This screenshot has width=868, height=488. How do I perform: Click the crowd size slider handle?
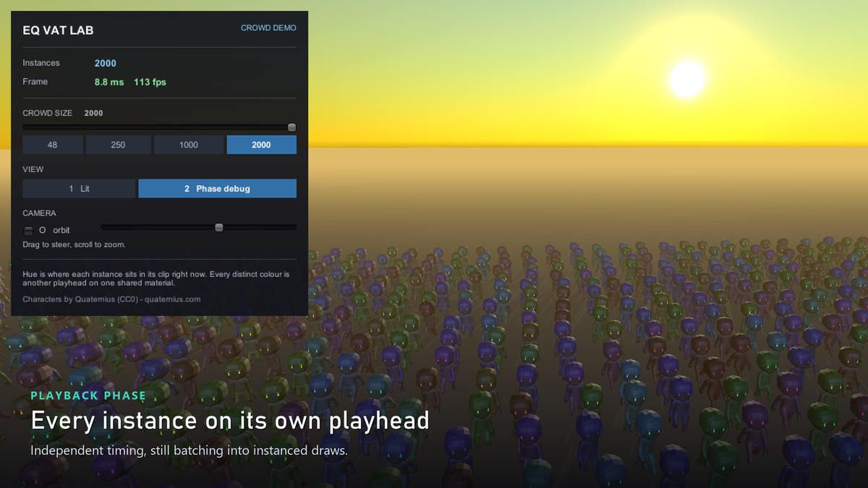point(292,127)
